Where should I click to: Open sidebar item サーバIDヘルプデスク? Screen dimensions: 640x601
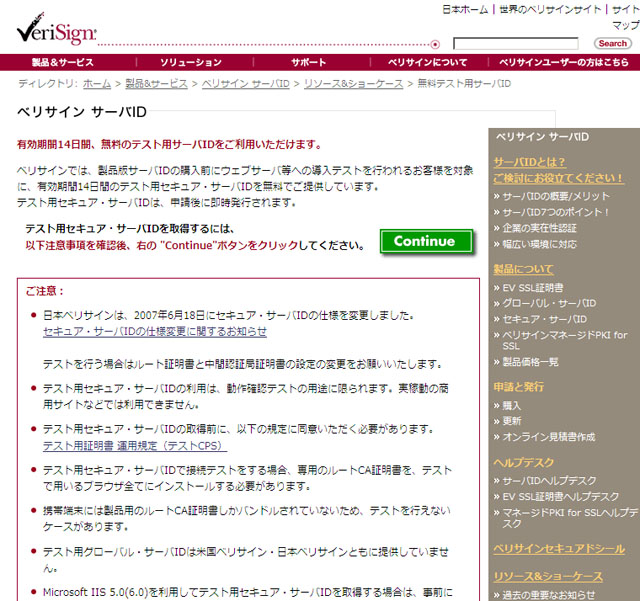pos(549,481)
